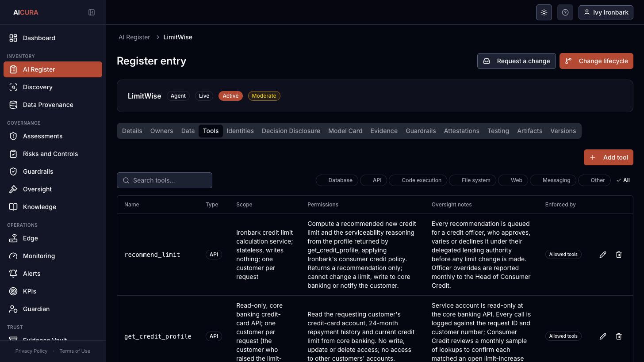Switch to the Owners tab
This screenshot has height=362, width=644.
(x=161, y=131)
